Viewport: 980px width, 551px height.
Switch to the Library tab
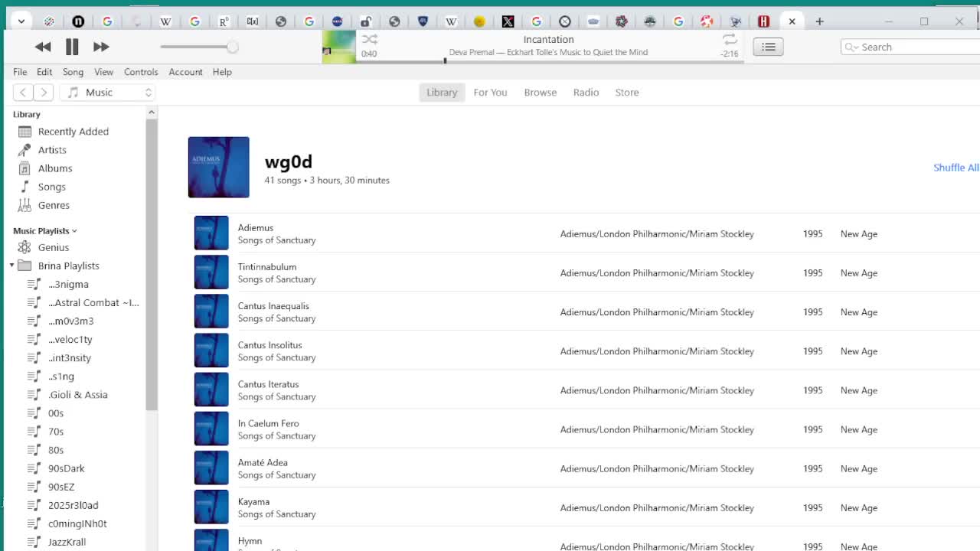[442, 93]
